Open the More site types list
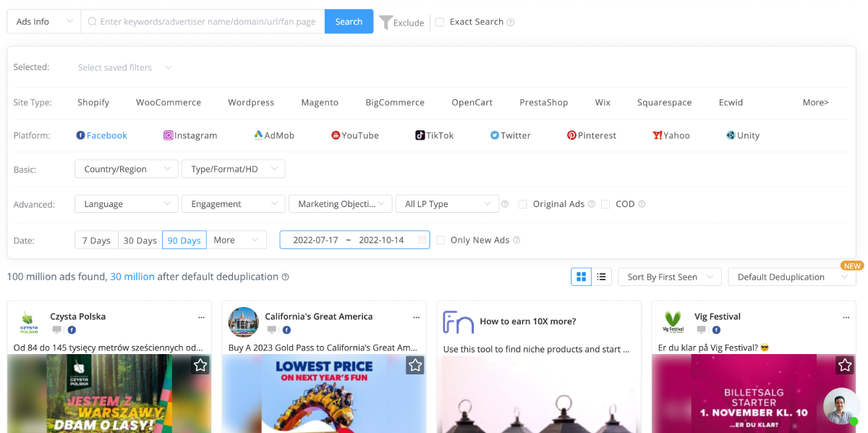Viewport: 868px width, 433px height. tap(815, 102)
